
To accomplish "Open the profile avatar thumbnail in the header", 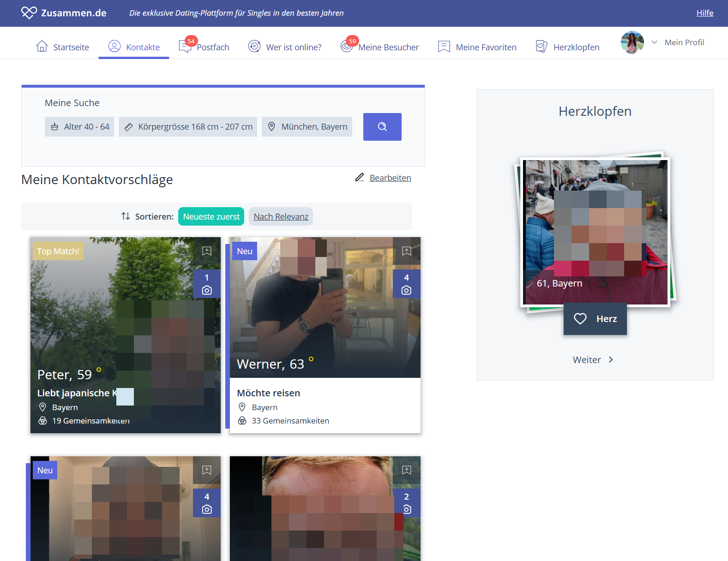I will 632,42.
